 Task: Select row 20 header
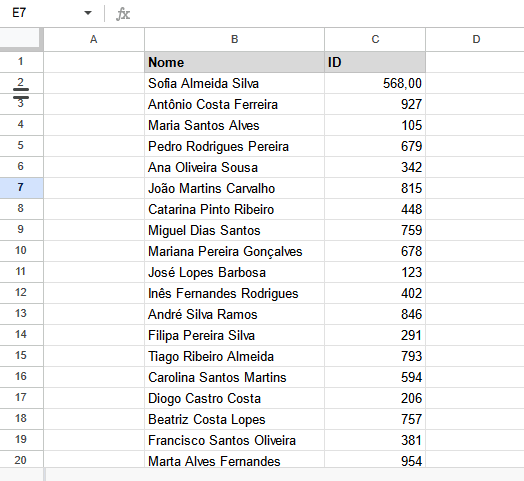[x=21, y=460]
